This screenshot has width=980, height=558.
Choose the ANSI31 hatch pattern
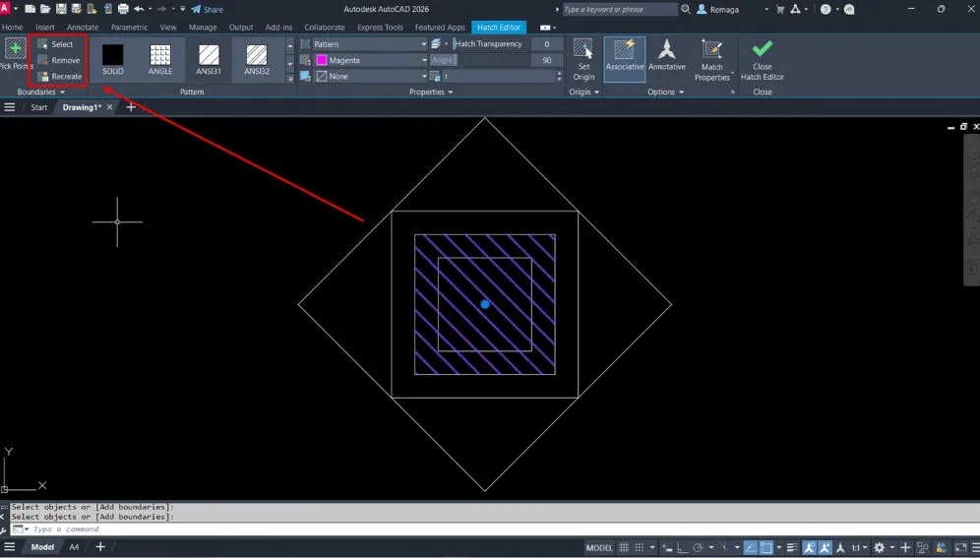209,59
